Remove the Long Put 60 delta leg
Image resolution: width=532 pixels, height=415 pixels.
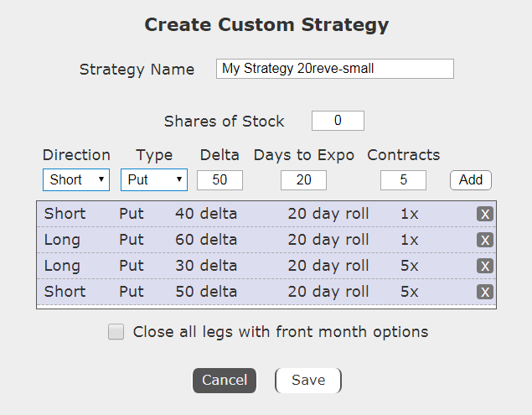tap(484, 240)
